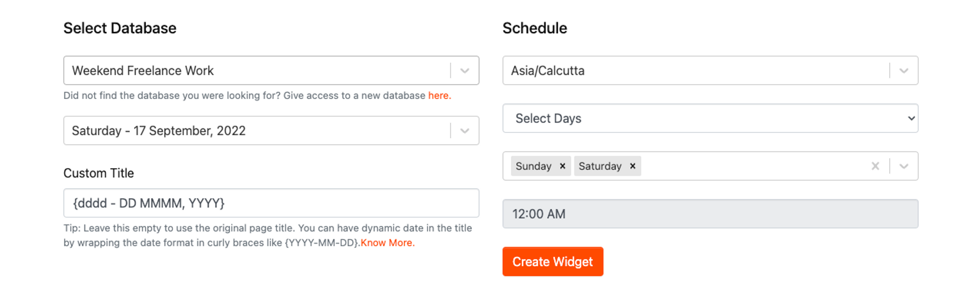This screenshot has height=299, width=980.
Task: Click the chevron arrow on the Asia/Calcutta field
Action: (904, 71)
